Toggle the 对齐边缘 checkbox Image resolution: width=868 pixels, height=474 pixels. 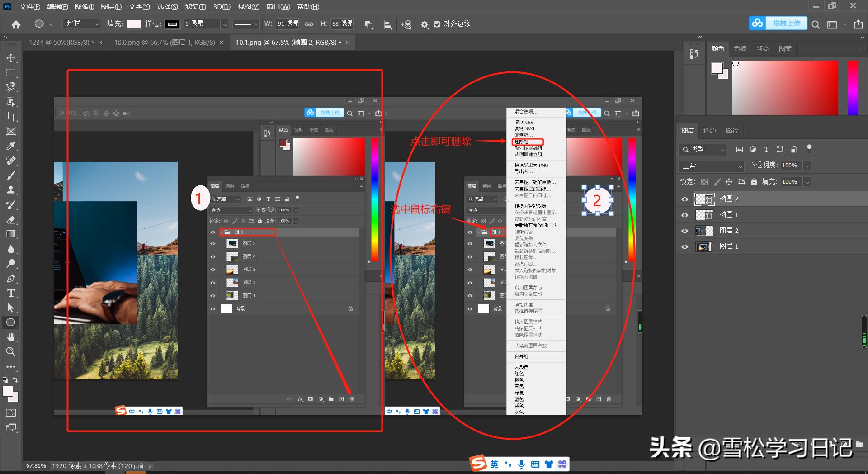pos(437,24)
